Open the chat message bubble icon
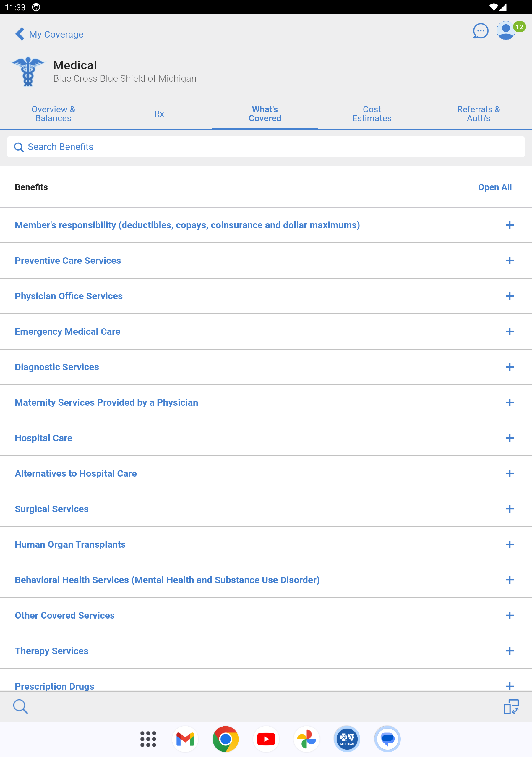The image size is (532, 757). coord(480,31)
